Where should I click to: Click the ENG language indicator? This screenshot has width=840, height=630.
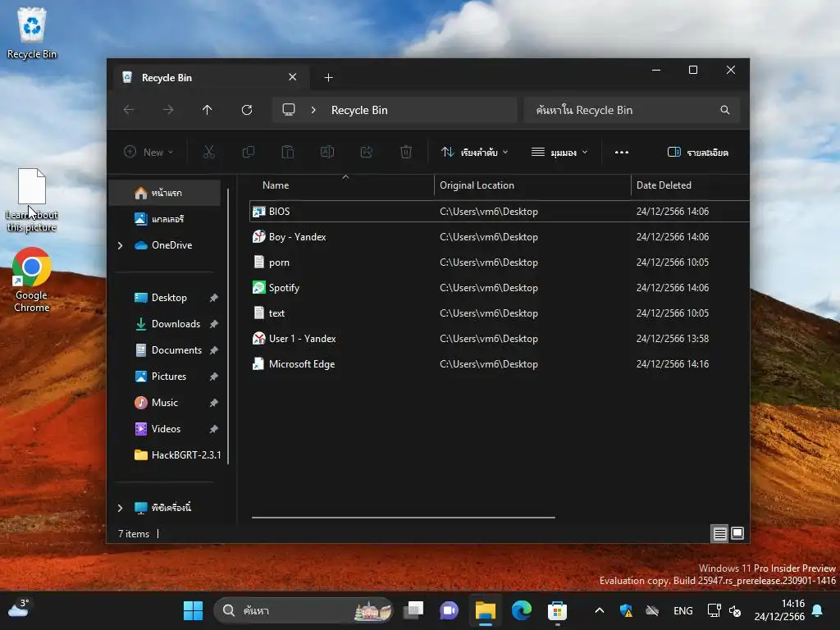683,610
